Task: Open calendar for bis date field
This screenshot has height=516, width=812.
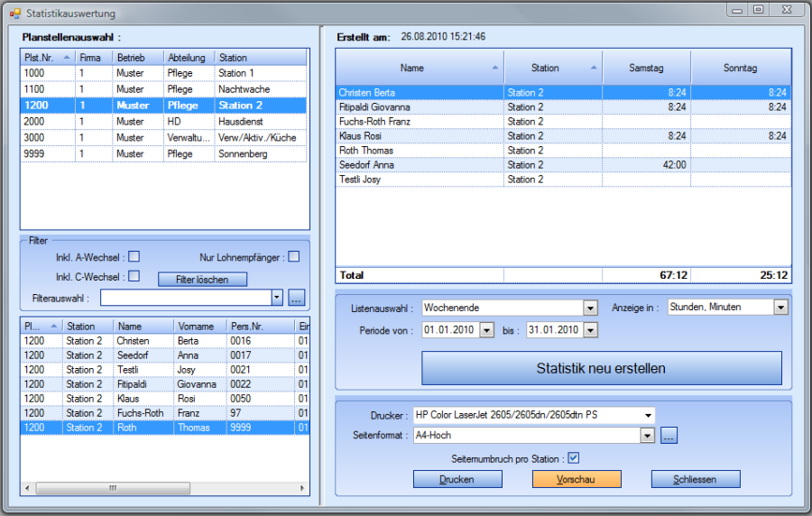Action: pos(591,330)
